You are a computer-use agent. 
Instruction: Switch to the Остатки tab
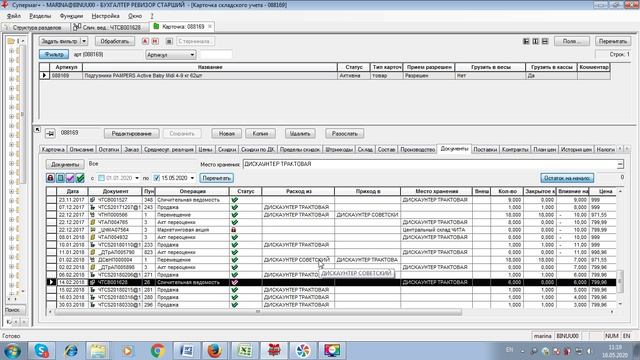click(109, 150)
